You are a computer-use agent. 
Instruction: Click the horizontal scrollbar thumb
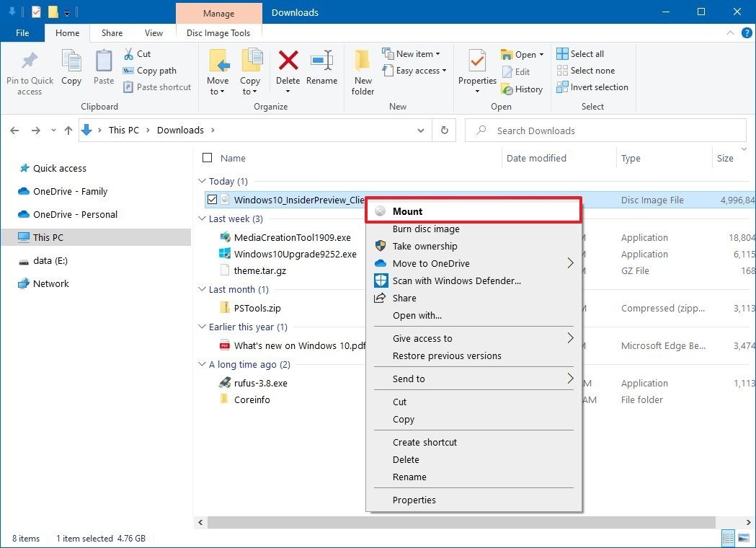[x=461, y=523]
